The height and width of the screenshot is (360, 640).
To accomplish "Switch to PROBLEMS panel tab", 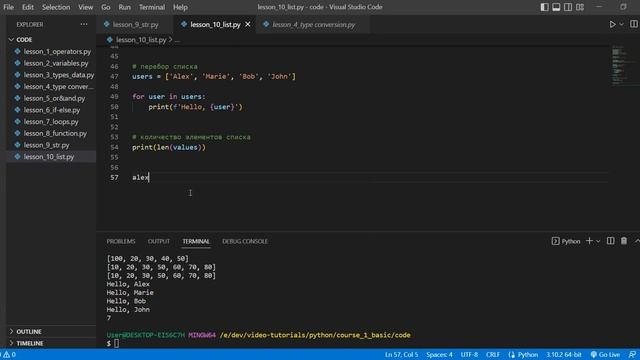I will tap(121, 241).
